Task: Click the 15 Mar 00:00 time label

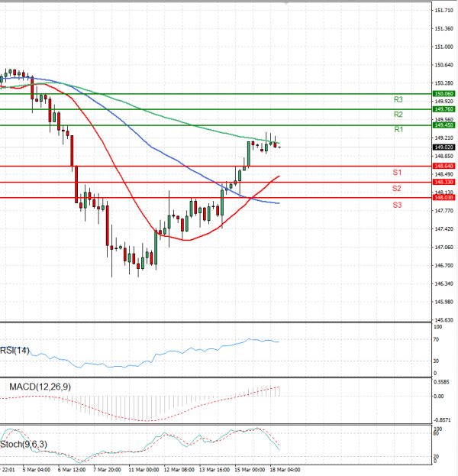Action: (x=250, y=470)
